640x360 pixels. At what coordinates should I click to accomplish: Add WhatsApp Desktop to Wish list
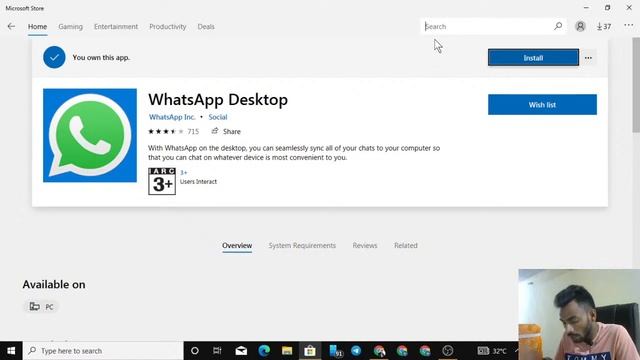[x=542, y=105]
